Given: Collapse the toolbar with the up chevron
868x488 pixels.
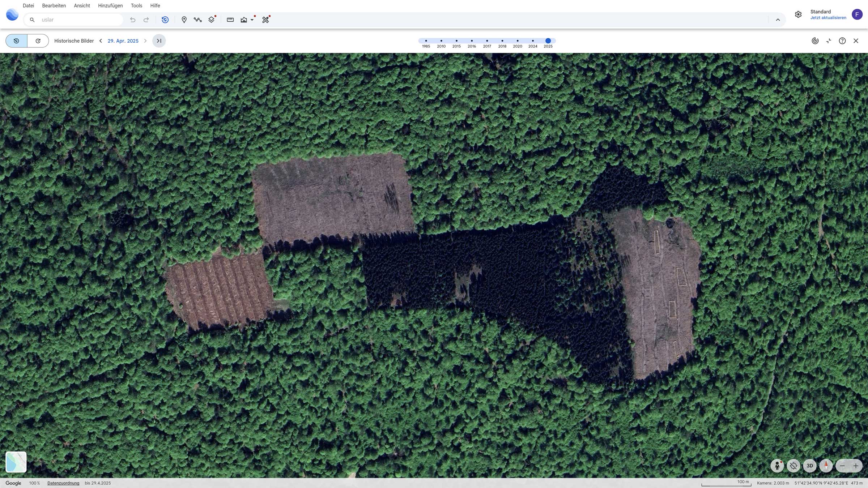Looking at the screenshot, I should point(778,20).
